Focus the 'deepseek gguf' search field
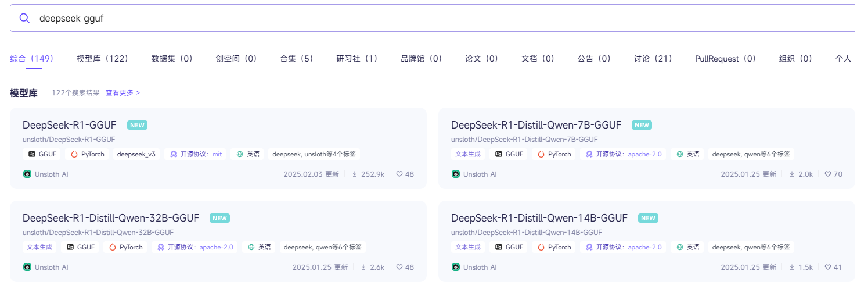Viewport: 868px width, 289px height. click(x=433, y=18)
